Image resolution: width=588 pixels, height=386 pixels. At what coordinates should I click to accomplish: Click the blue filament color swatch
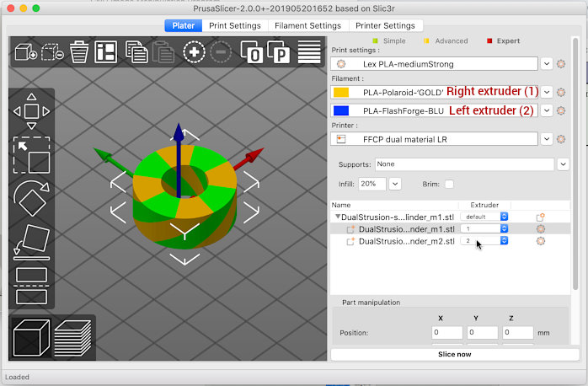tap(341, 110)
